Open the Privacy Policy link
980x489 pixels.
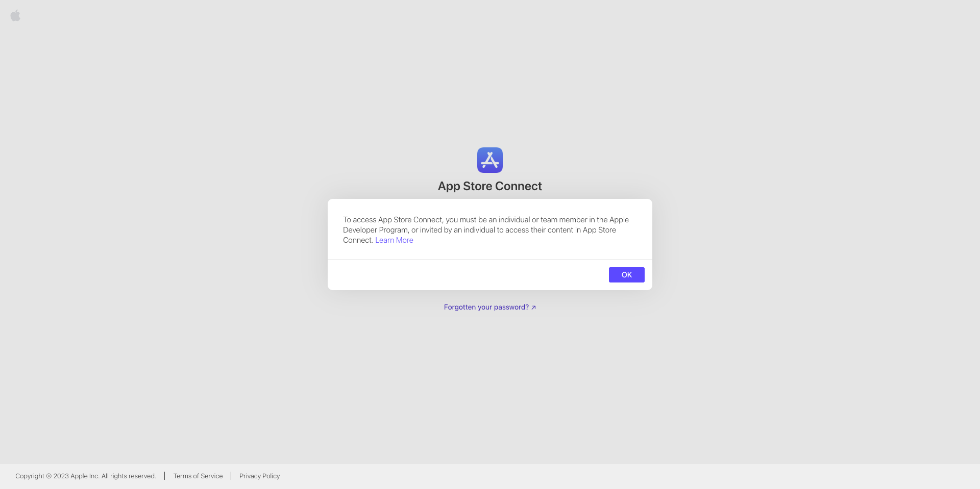click(260, 476)
